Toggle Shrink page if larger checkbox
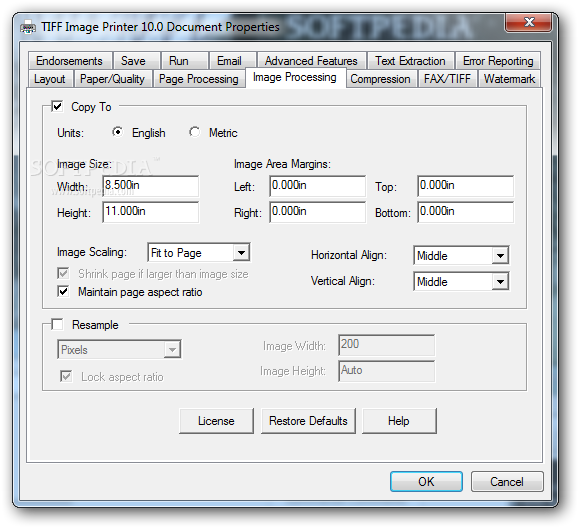This screenshot has height=528, width=579. click(63, 273)
